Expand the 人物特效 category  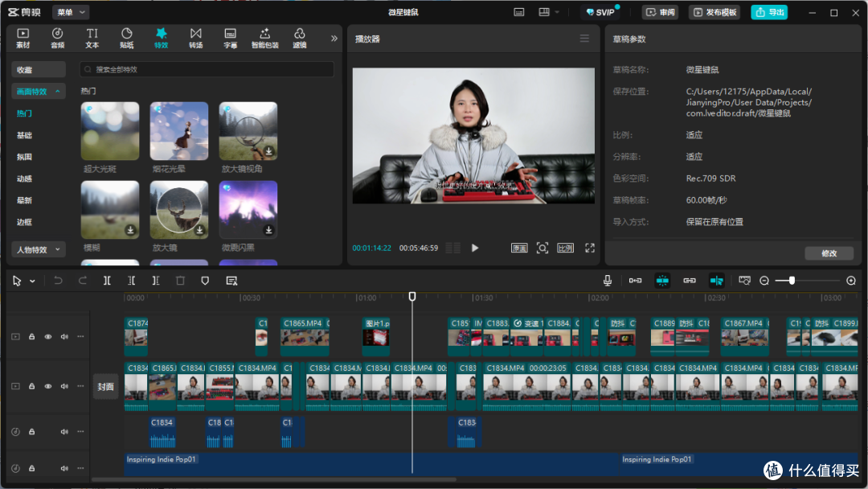[39, 250]
